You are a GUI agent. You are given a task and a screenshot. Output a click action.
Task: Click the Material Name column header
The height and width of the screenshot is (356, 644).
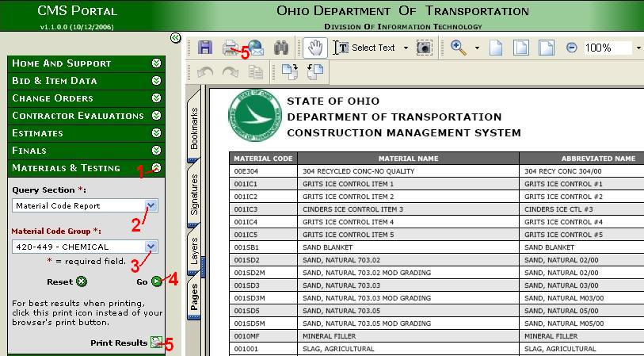pos(408,159)
